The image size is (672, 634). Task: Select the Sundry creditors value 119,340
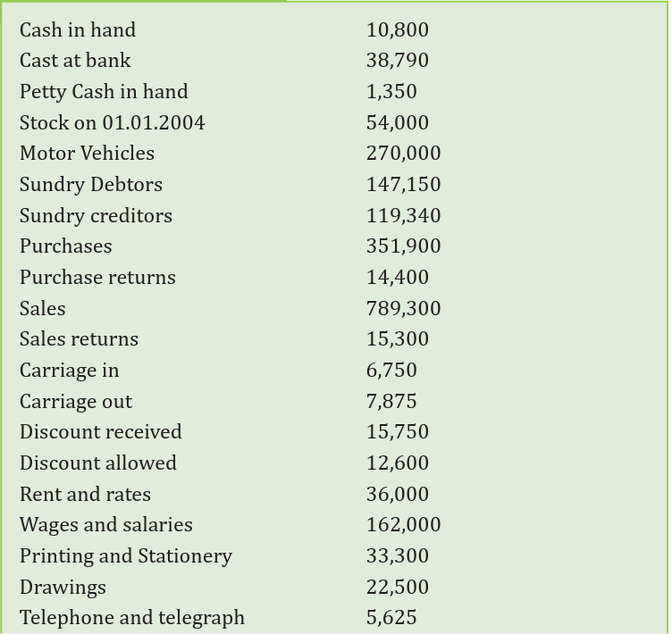pyautogui.click(x=403, y=215)
